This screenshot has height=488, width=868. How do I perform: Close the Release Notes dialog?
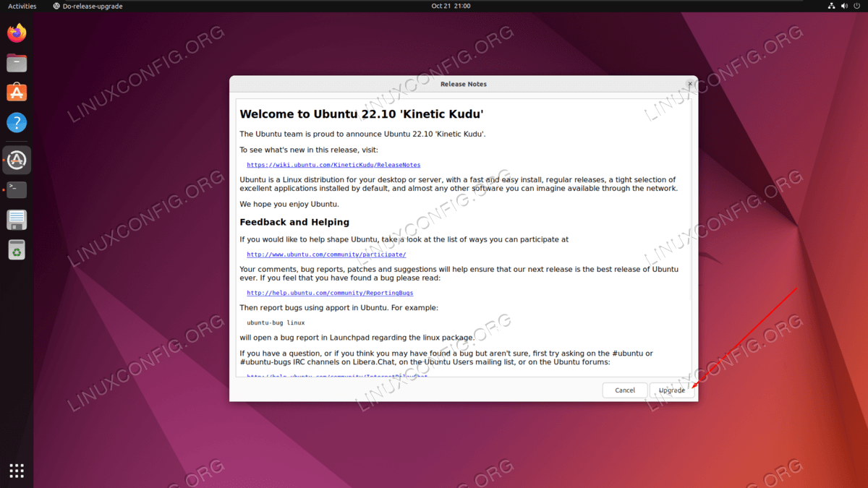click(x=691, y=84)
